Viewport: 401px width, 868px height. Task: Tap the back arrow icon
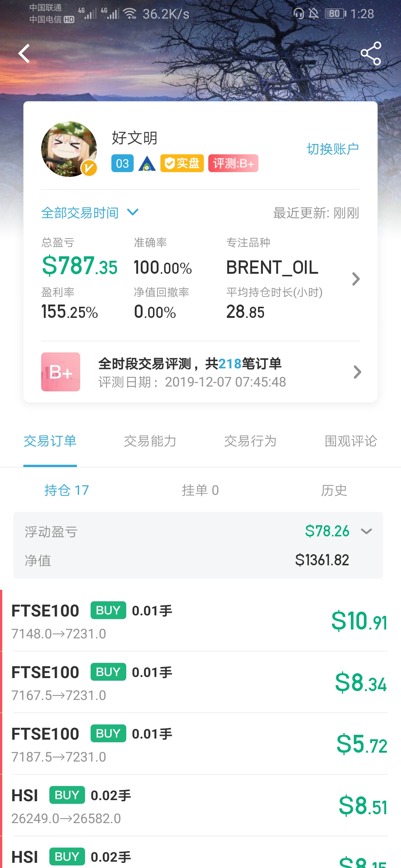click(24, 53)
